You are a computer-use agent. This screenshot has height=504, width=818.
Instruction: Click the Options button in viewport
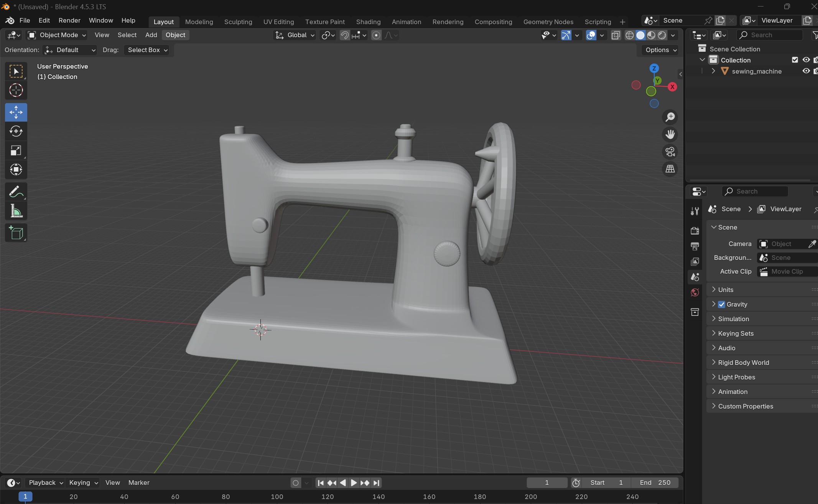pos(661,50)
